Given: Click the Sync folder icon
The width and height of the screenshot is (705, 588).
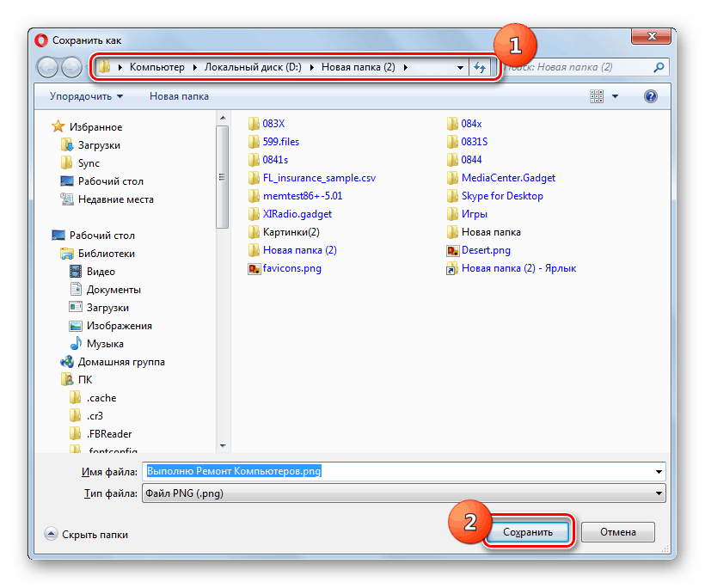Looking at the screenshot, I should 66,162.
